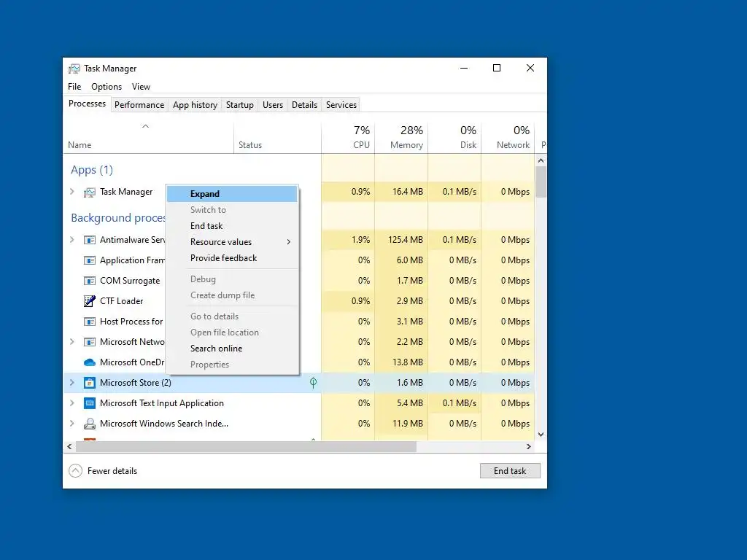Switch to the Users tab
Image resolution: width=747 pixels, height=560 pixels.
click(273, 105)
